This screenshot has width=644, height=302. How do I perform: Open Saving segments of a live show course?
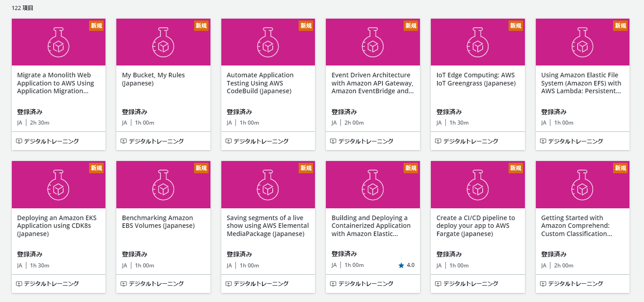268,226
